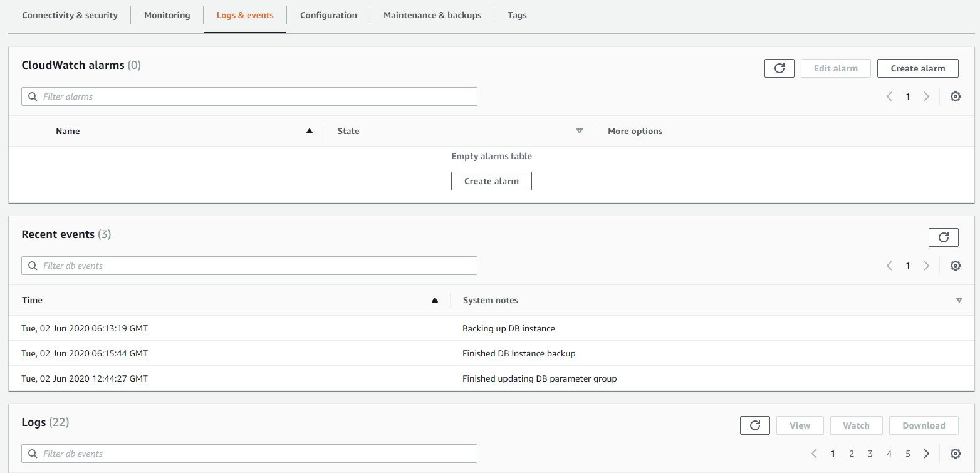This screenshot has height=473, width=980.
Task: Switch to the Monitoring tab
Action: tap(167, 15)
